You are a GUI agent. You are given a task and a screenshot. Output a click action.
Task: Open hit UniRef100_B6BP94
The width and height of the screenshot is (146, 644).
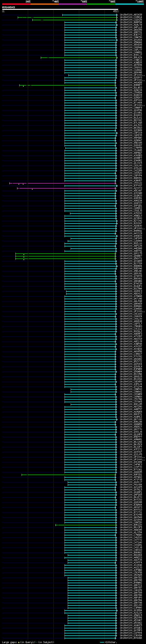[131, 22]
